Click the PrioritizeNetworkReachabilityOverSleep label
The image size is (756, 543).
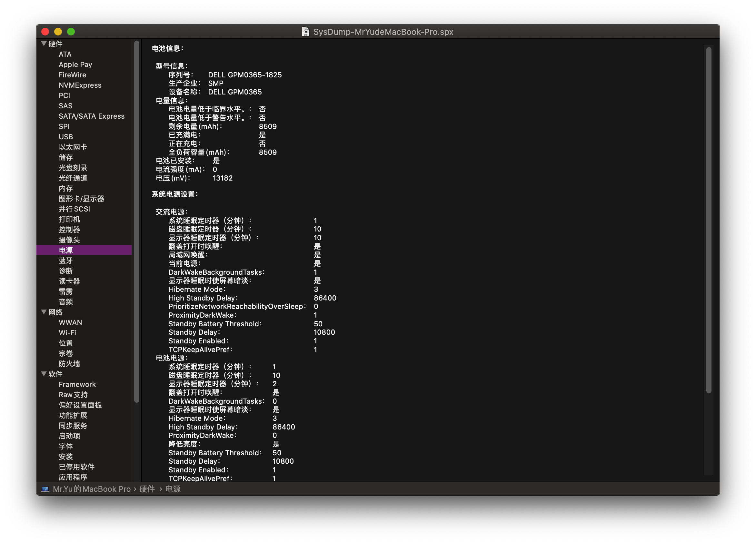click(x=237, y=307)
